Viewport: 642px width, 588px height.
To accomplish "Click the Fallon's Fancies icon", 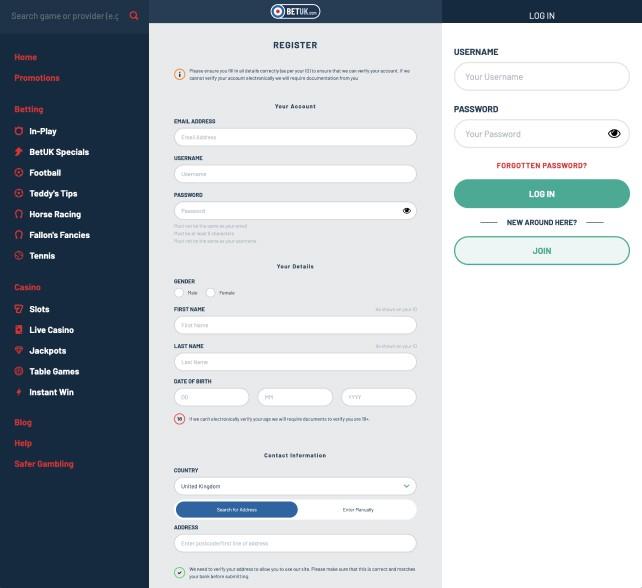I will (19, 235).
